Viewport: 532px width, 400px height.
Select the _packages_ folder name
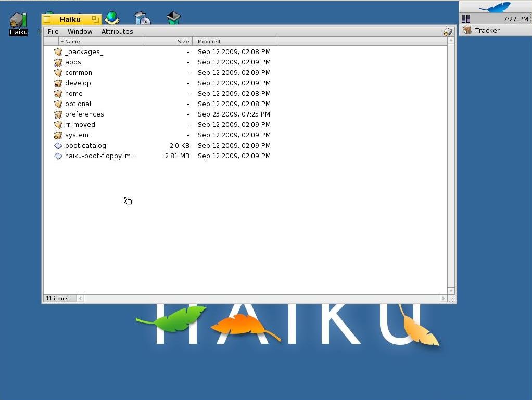click(x=84, y=52)
